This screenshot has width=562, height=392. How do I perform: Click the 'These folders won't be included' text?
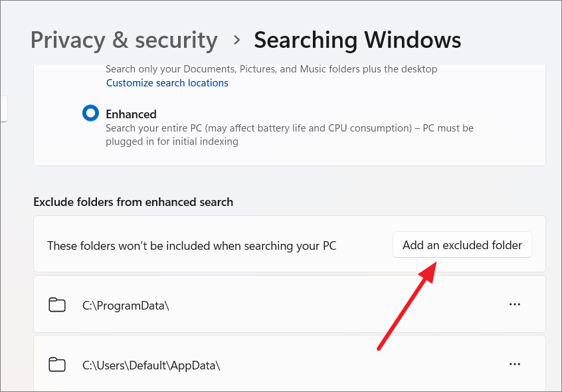[x=192, y=246]
